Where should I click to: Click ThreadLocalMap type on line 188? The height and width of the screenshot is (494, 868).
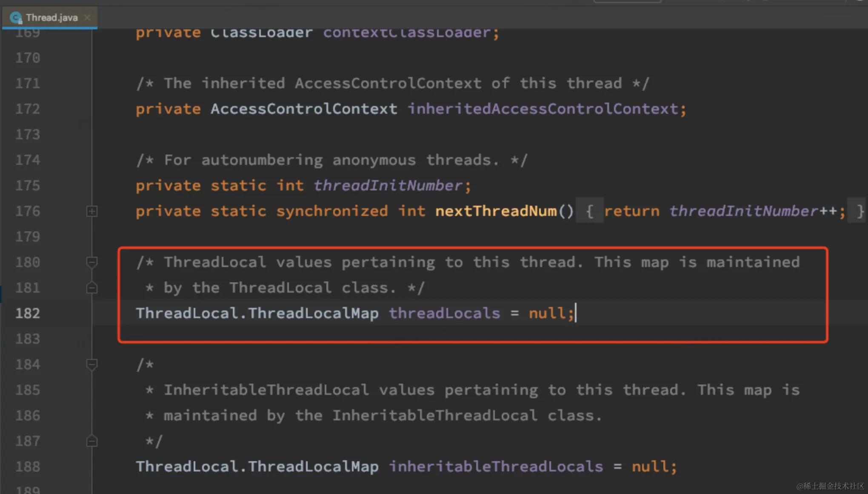314,467
